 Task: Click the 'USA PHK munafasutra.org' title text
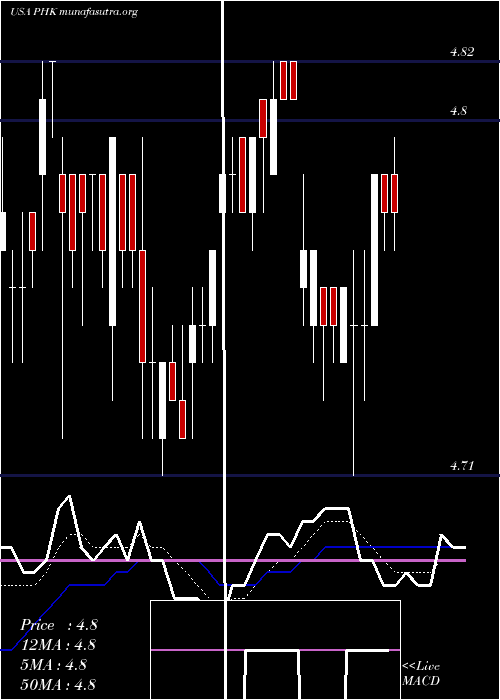(x=74, y=12)
